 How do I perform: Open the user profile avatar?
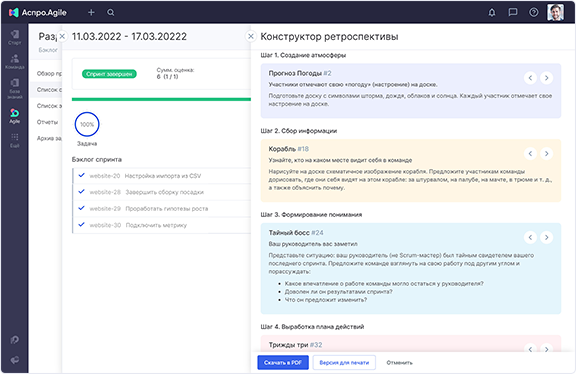tap(555, 12)
